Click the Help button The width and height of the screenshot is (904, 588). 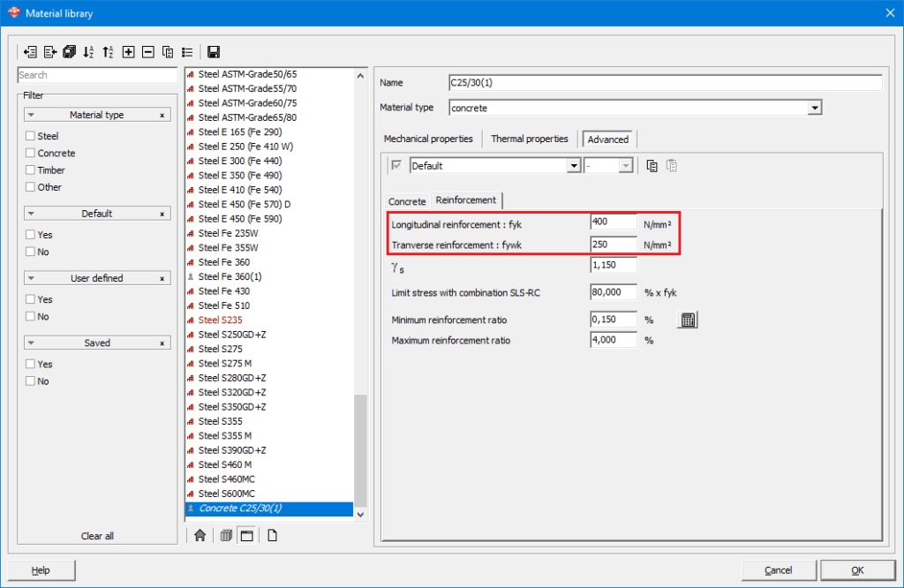click(41, 570)
